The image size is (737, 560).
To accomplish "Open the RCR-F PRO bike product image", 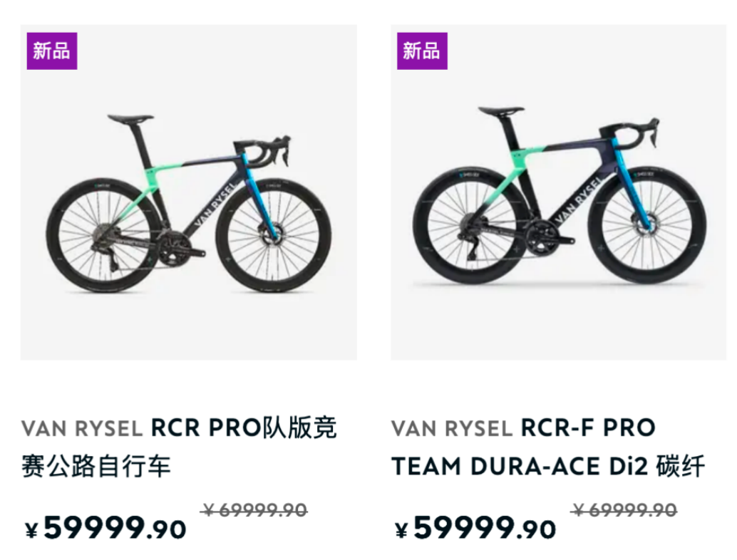I will click(558, 192).
